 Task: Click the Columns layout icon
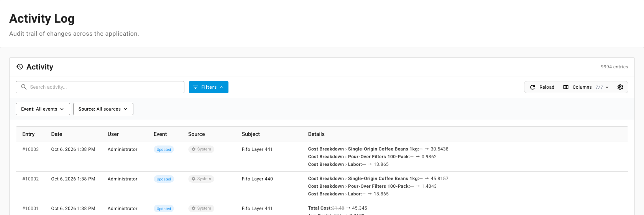(566, 87)
